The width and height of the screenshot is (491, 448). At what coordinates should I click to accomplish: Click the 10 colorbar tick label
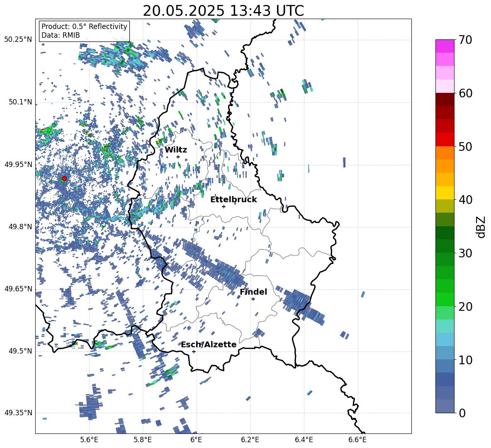click(465, 360)
